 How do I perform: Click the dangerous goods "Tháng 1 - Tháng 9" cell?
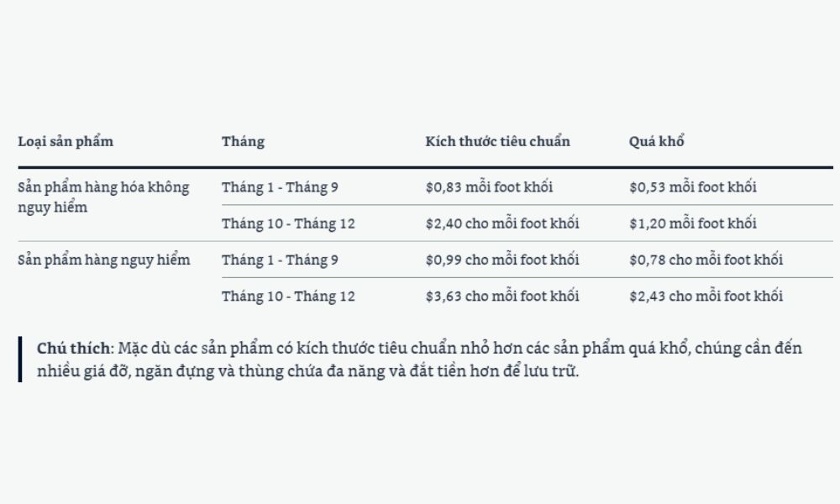[280, 260]
